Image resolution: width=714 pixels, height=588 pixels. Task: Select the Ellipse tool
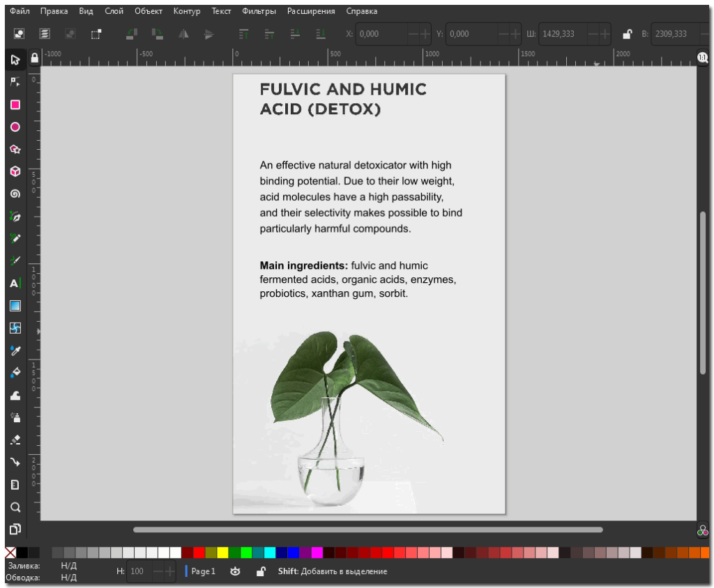[15, 127]
